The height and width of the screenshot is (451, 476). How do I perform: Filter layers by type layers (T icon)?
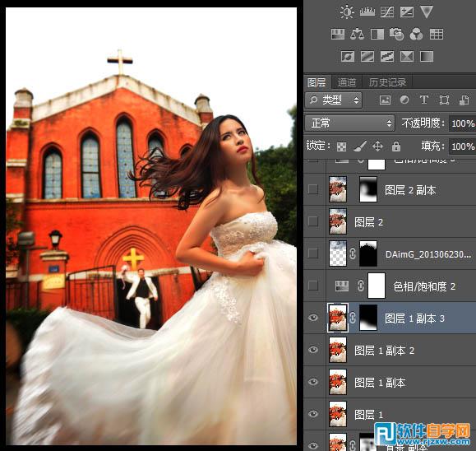point(424,100)
